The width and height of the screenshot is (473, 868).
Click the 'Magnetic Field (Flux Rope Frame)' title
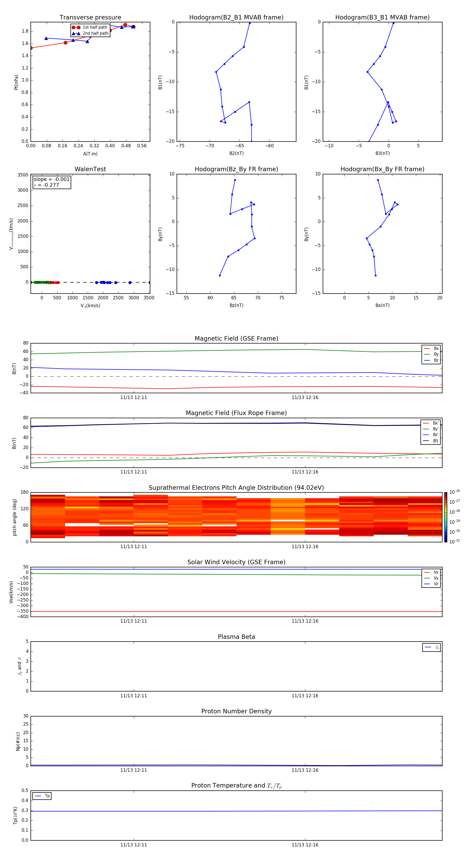click(236, 413)
